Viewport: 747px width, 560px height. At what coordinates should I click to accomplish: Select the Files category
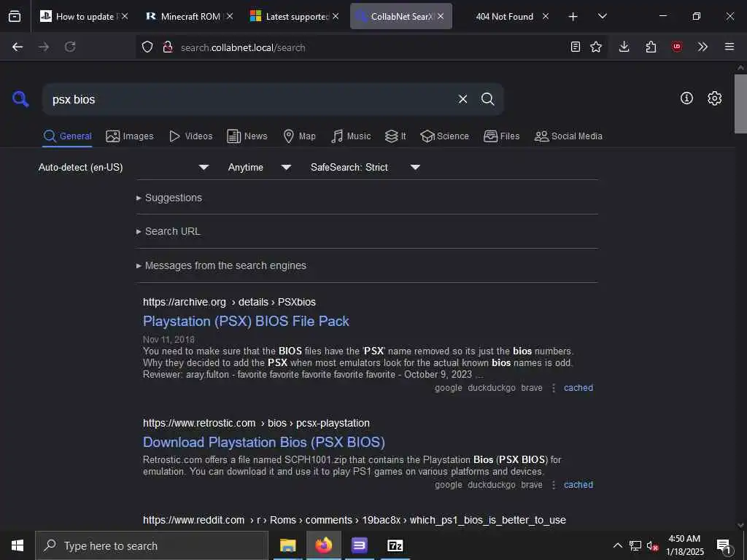[501, 136]
